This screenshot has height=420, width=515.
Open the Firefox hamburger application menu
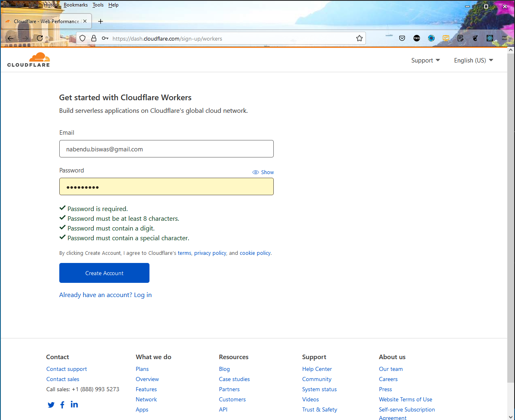click(504, 38)
